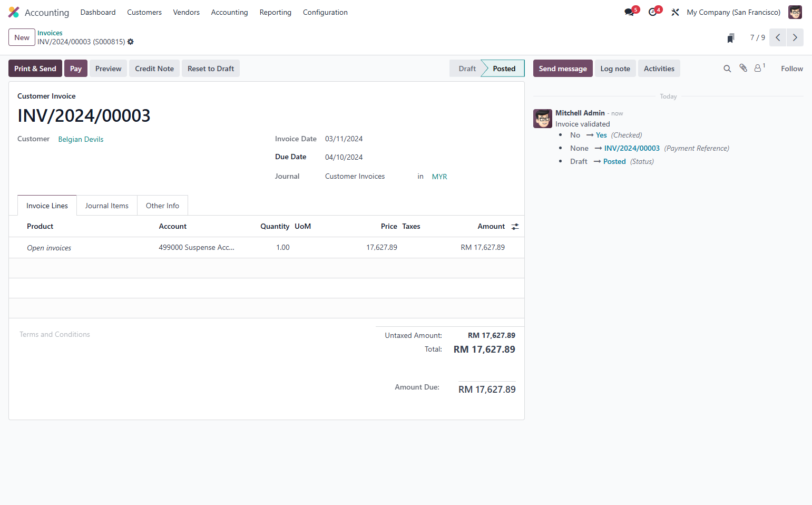
Task: Click the bookmark icon near pager
Action: click(731, 38)
